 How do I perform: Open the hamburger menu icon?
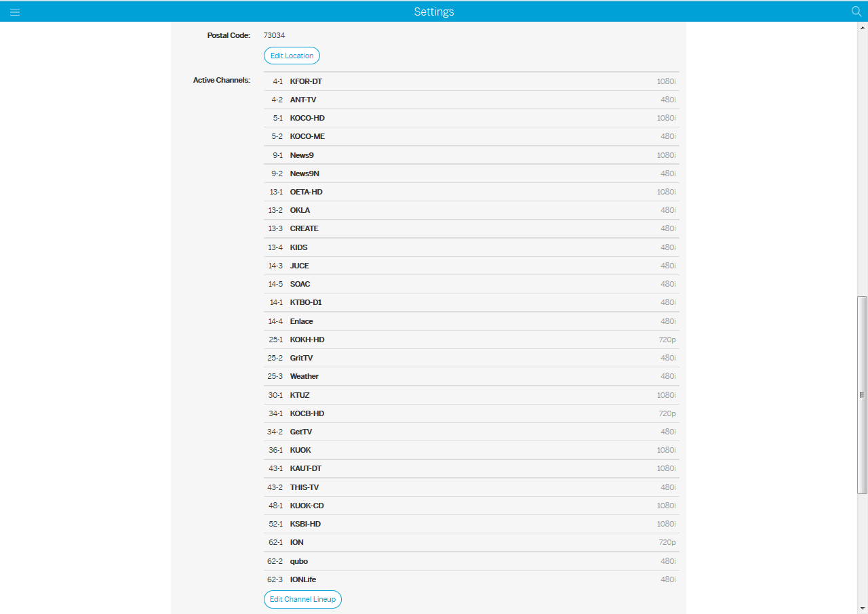pyautogui.click(x=15, y=12)
